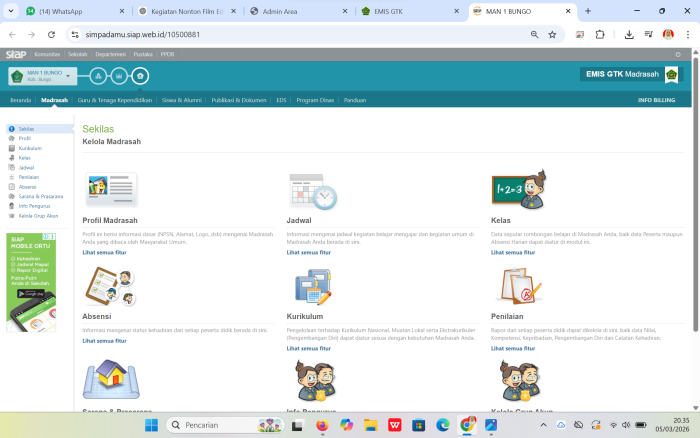Click the EMIS GTK Madrasah button
This screenshot has height=438, width=700.
[629, 74]
